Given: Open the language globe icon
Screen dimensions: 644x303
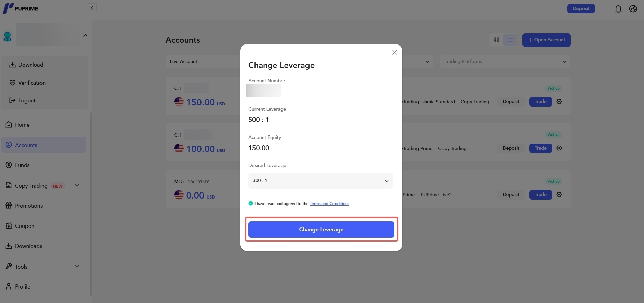Looking at the screenshot, I should (633, 9).
